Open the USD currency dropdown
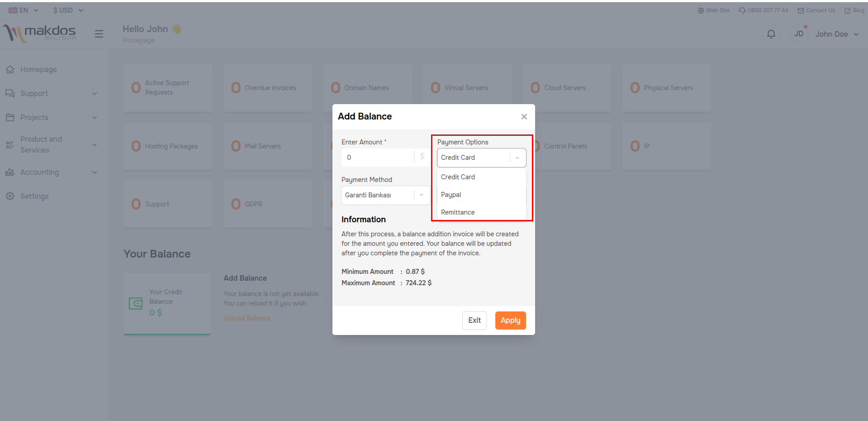 (x=68, y=10)
